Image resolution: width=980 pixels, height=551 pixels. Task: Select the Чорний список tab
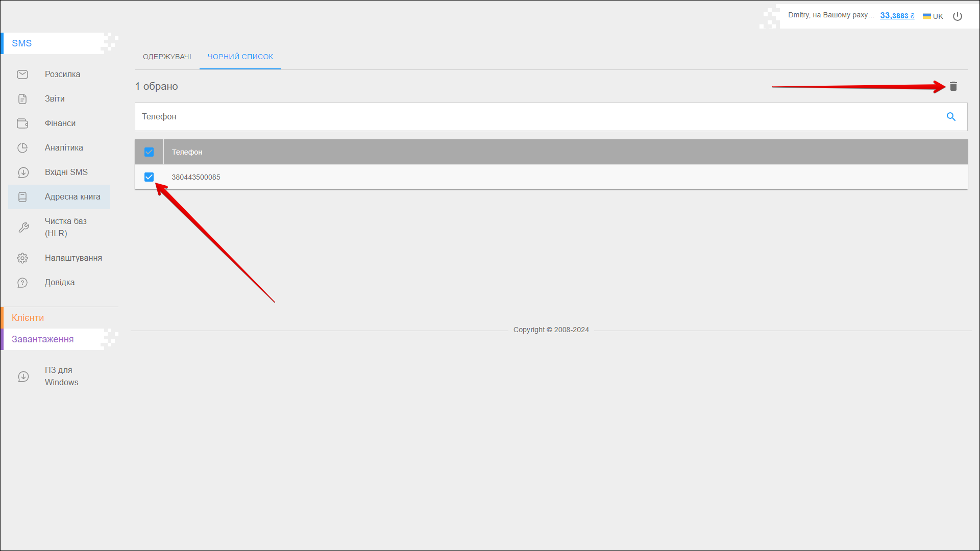coord(240,57)
